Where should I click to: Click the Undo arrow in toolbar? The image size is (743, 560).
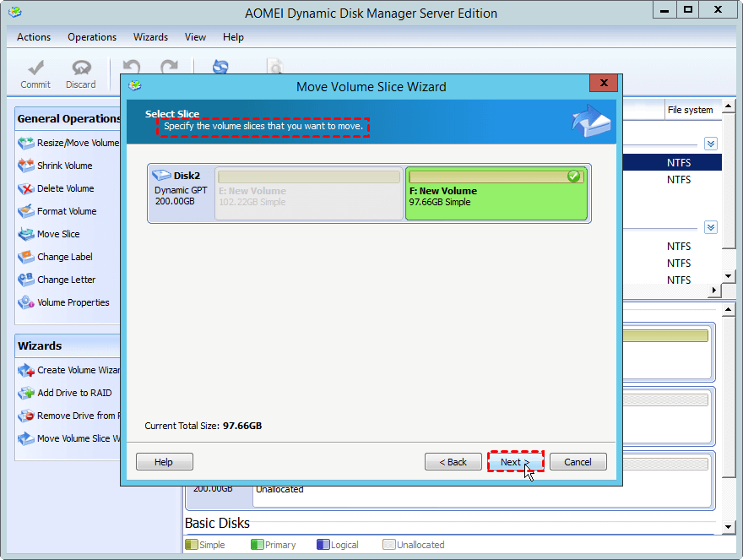(x=131, y=68)
